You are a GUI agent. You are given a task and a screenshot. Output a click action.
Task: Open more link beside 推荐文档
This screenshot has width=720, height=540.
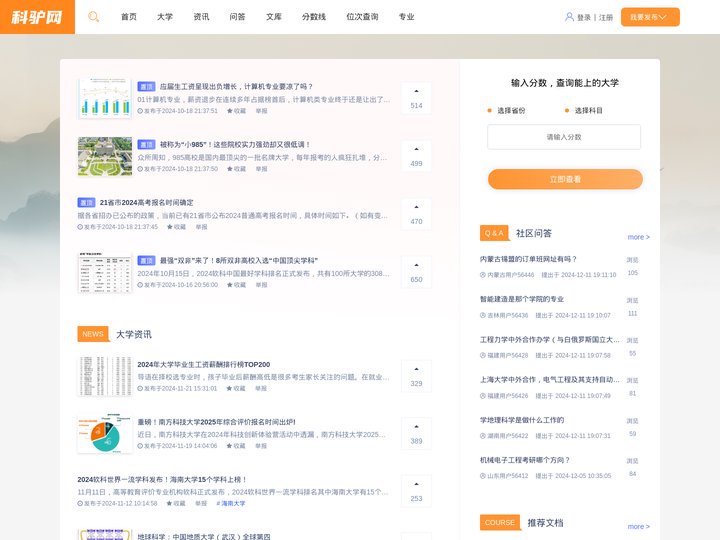638,526
